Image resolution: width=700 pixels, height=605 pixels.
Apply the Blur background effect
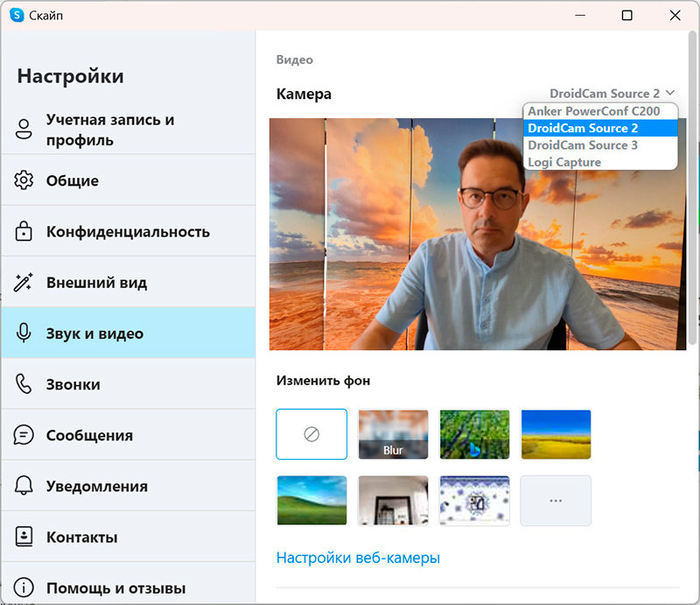pyautogui.click(x=393, y=434)
